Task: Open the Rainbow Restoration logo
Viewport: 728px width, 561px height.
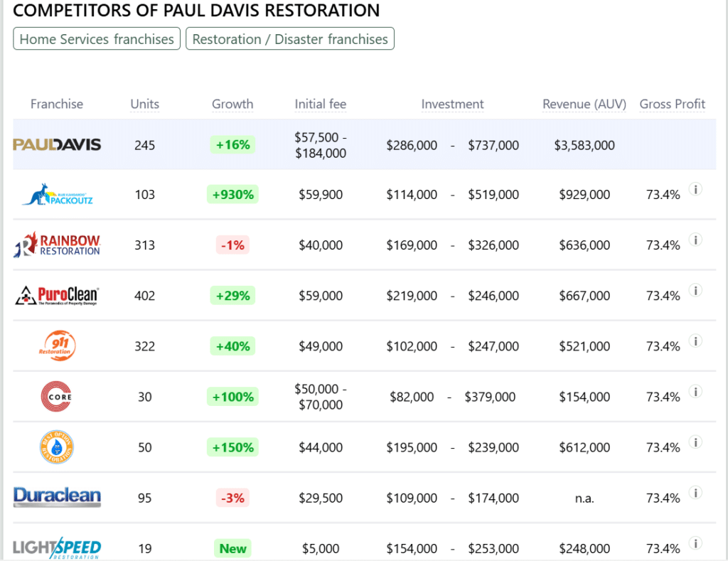Action: pos(57,245)
